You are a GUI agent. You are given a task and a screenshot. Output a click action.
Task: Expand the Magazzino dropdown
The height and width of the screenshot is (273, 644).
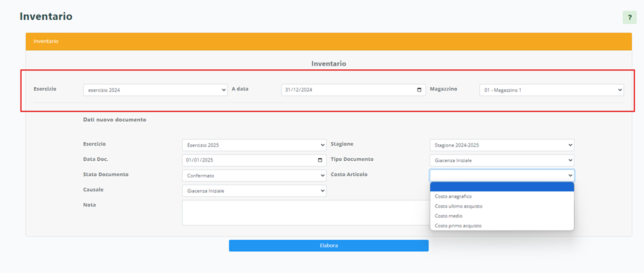click(x=551, y=90)
